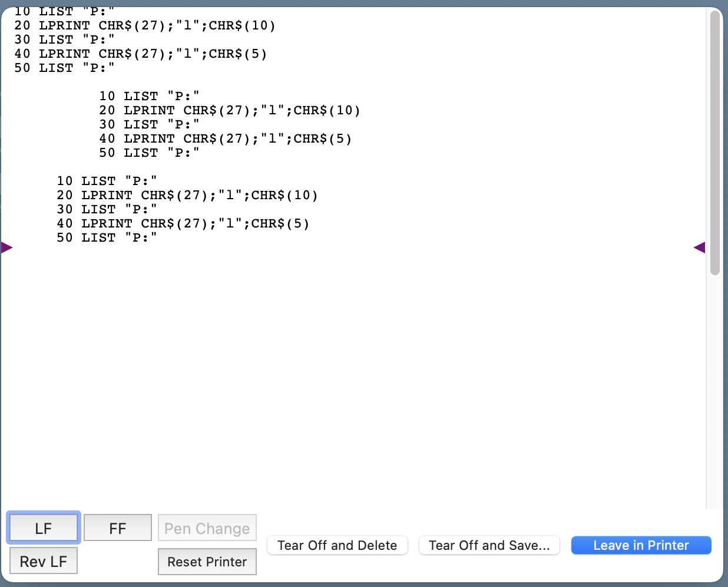Select Leave in Printer
This screenshot has width=728, height=587.
(x=641, y=545)
